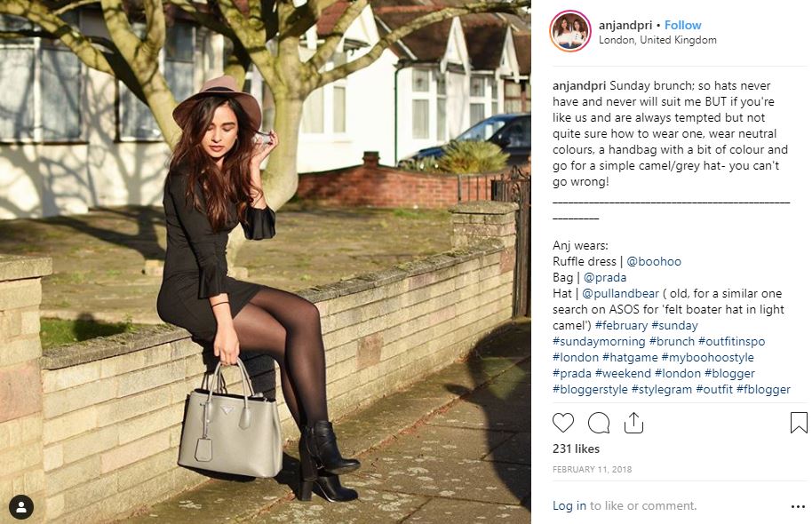This screenshot has width=812, height=524.
Task: Visit the @boohoo mention
Action: tap(654, 261)
